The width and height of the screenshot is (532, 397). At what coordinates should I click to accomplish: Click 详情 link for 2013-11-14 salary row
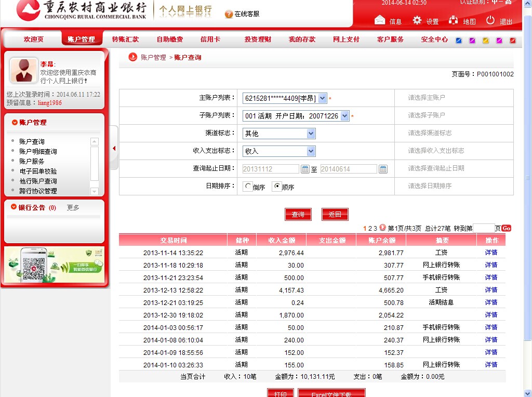491,253
